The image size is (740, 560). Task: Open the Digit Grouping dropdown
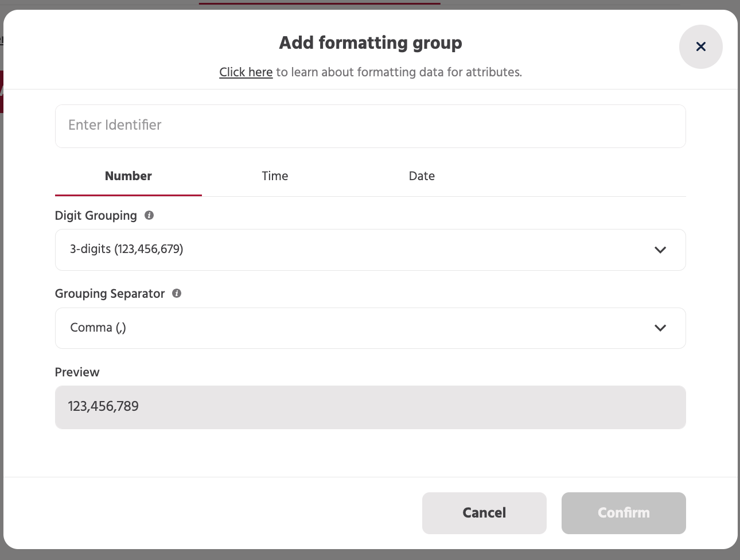(x=370, y=250)
